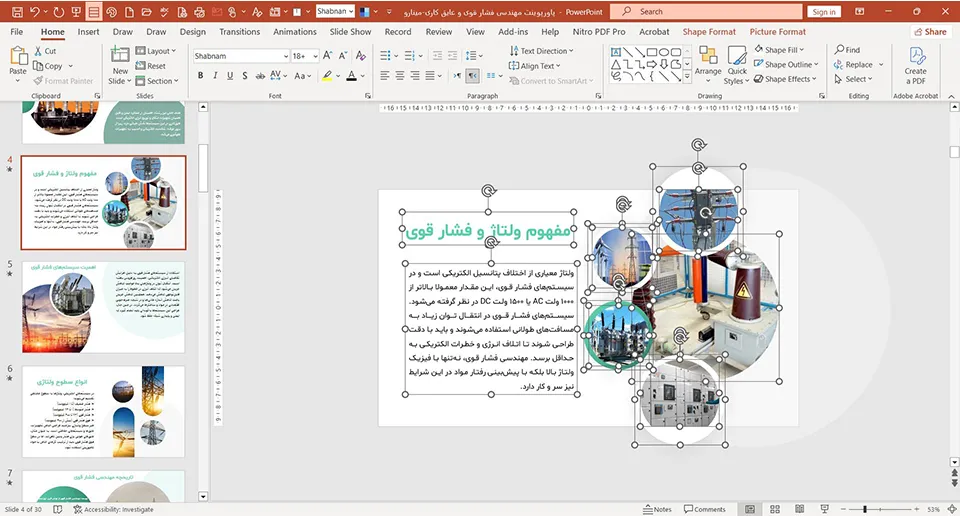Image resolution: width=960 pixels, height=516 pixels.
Task: Decrease font size with the small A icon
Action: pyautogui.click(x=343, y=56)
